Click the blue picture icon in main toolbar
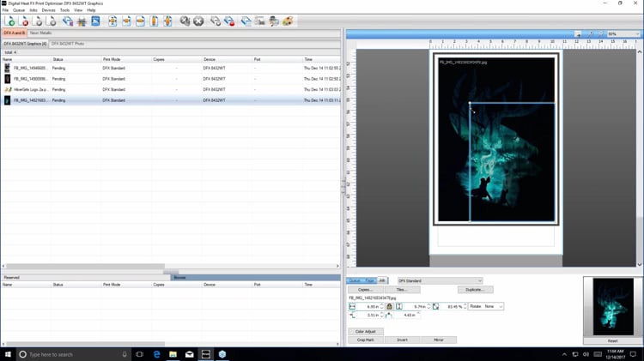 click(95, 21)
